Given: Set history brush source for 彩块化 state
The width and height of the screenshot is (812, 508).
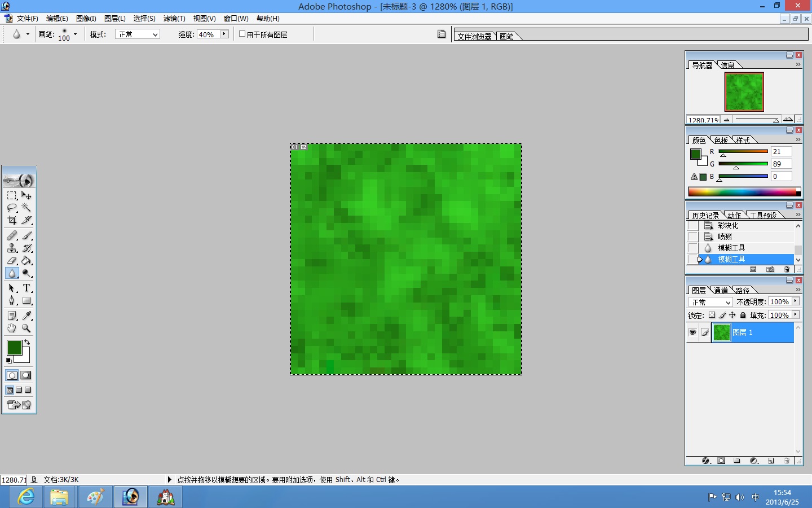Looking at the screenshot, I should pyautogui.click(x=693, y=225).
